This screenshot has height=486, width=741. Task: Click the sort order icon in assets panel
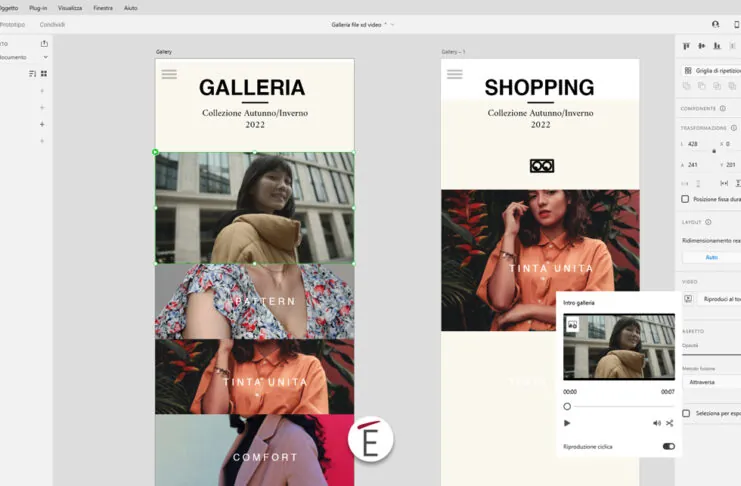click(x=32, y=74)
